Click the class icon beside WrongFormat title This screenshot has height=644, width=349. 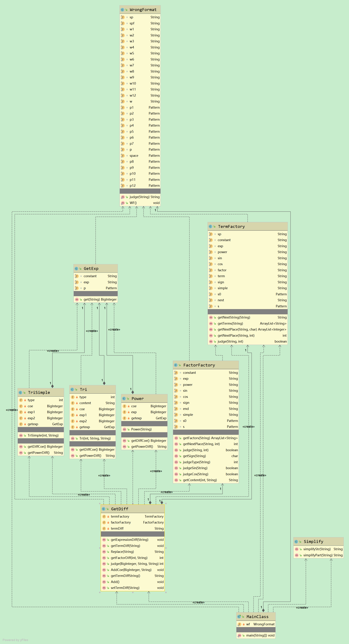(122, 10)
